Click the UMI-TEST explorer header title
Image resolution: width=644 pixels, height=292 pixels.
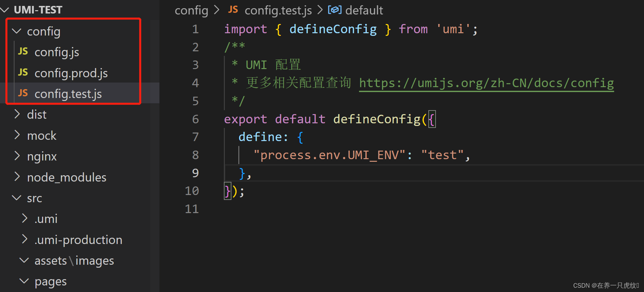coord(38,10)
